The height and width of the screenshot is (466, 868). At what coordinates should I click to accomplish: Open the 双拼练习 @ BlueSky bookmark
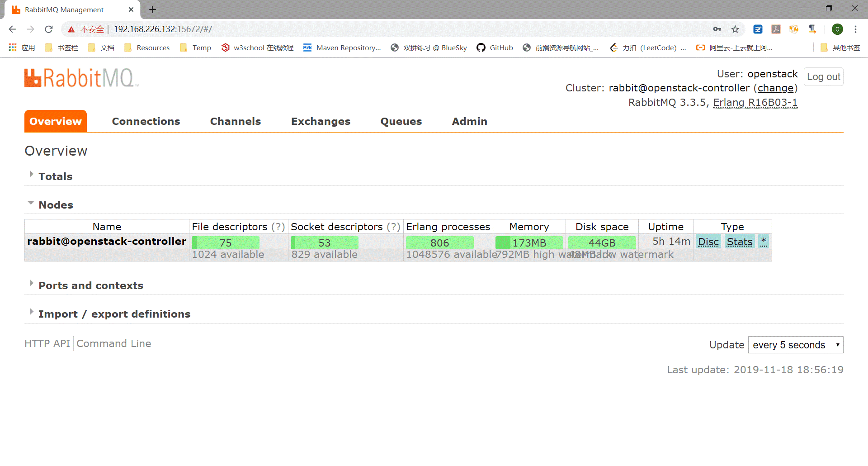click(429, 48)
